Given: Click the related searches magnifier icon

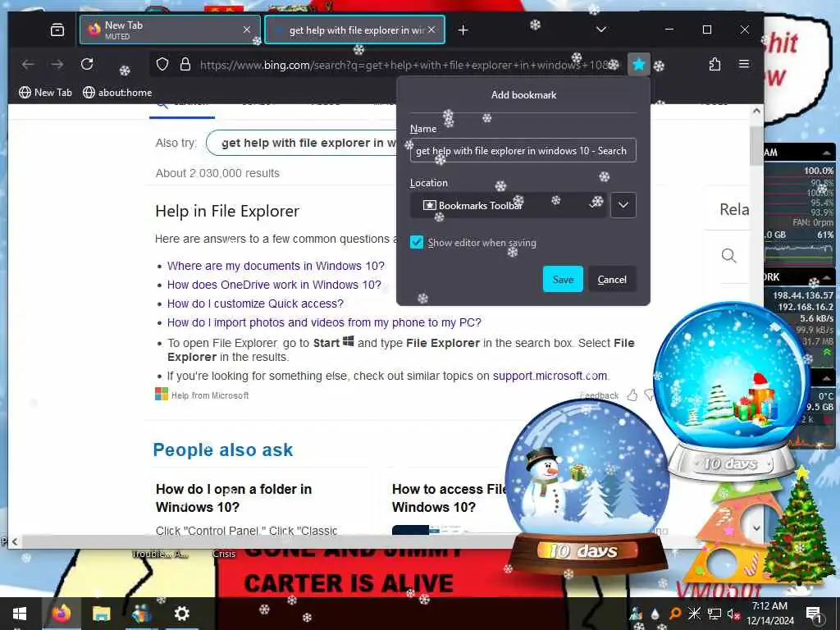Looking at the screenshot, I should tap(728, 256).
